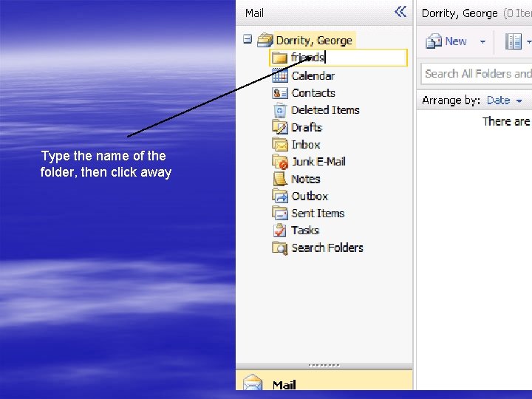This screenshot has height=399, width=532.
Task: Click the Mail envelope icon in bottom bar
Action: tap(253, 383)
